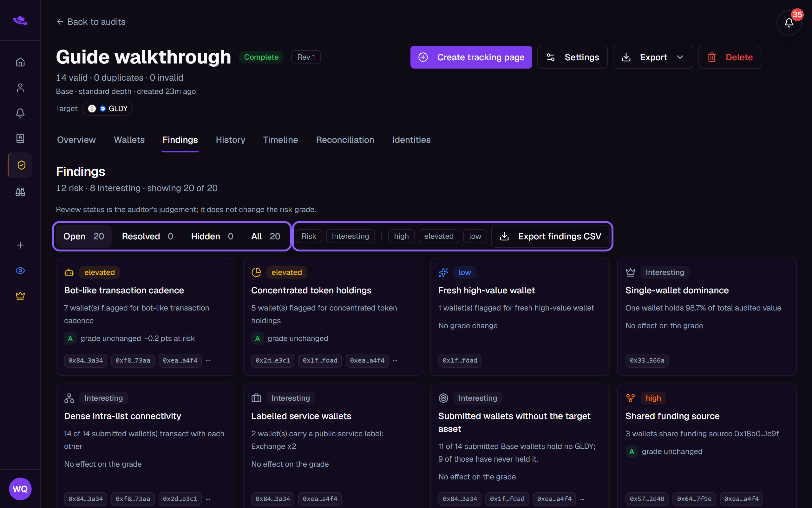Viewport: 812px width, 508px height.
Task: Open the WQ user avatar
Action: [20, 489]
